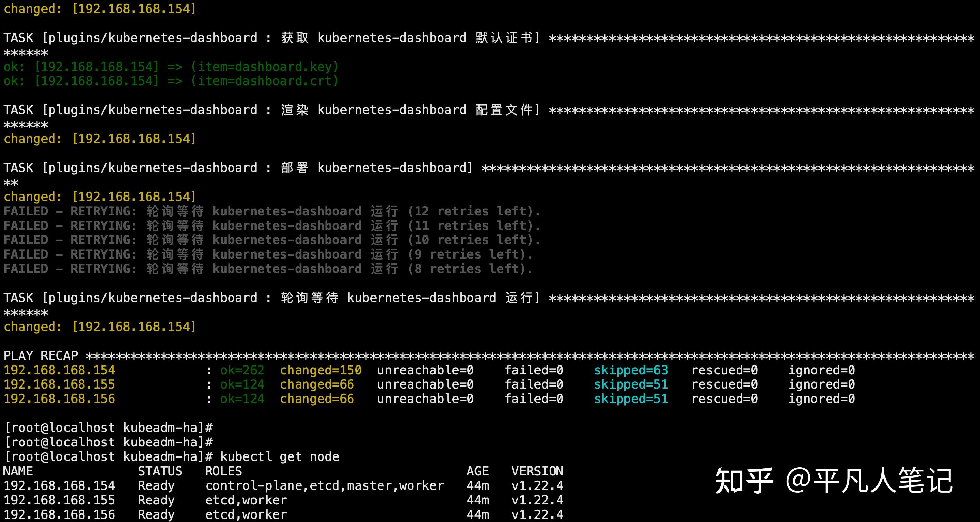Click 'Ready' in the 192.168.168.155 node row
This screenshot has height=522, width=980.
[x=156, y=500]
